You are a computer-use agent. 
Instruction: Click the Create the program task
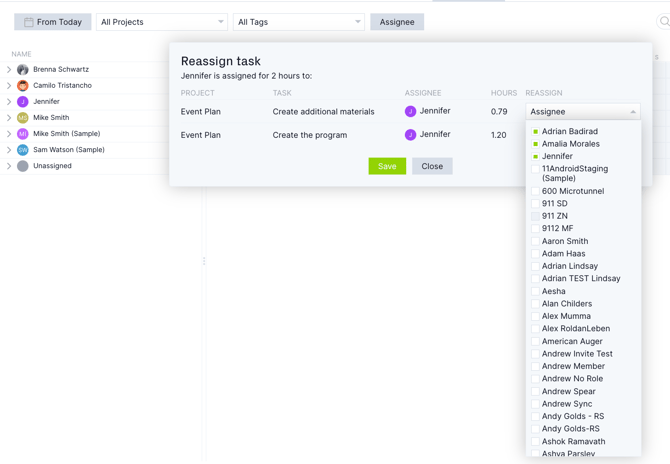[310, 135]
